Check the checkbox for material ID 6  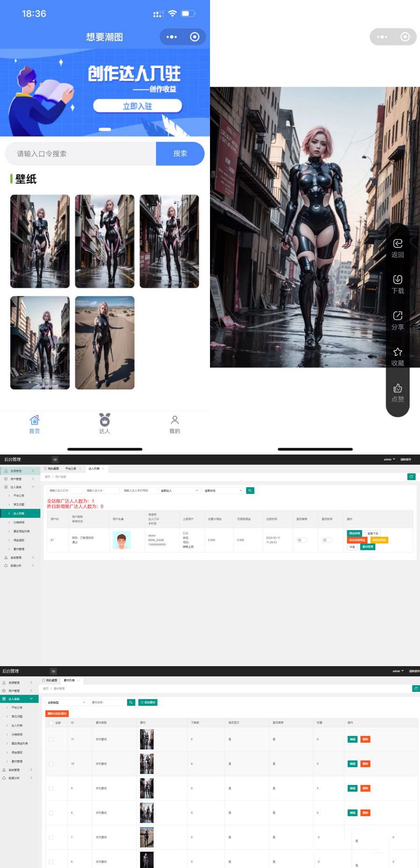[51, 862]
